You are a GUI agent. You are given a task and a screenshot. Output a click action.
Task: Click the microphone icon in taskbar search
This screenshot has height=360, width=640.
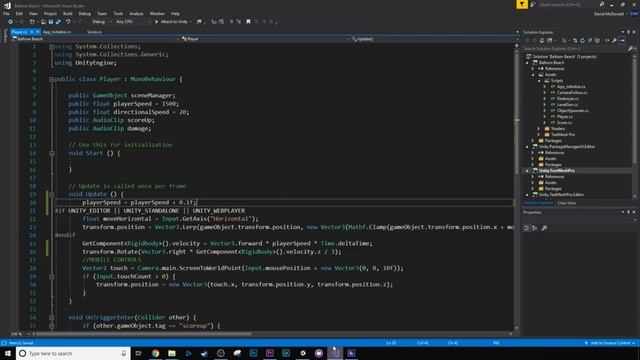(124, 353)
